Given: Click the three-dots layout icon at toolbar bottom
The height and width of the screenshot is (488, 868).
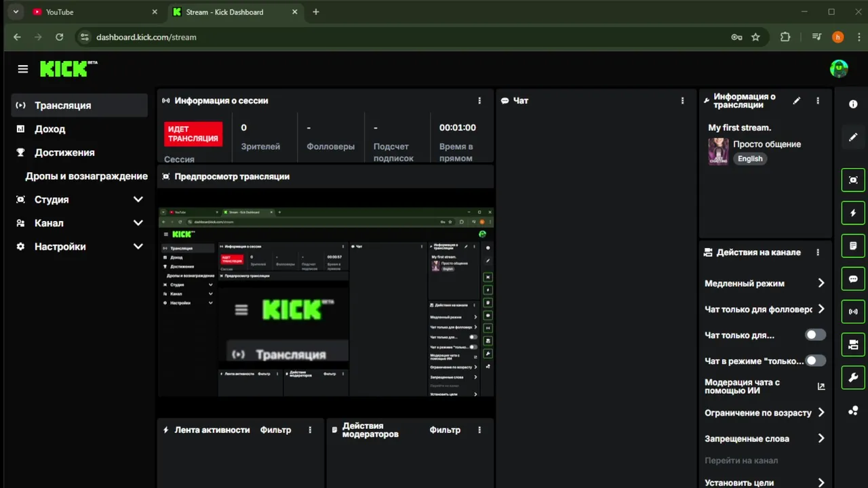Looking at the screenshot, I should 853,410.
